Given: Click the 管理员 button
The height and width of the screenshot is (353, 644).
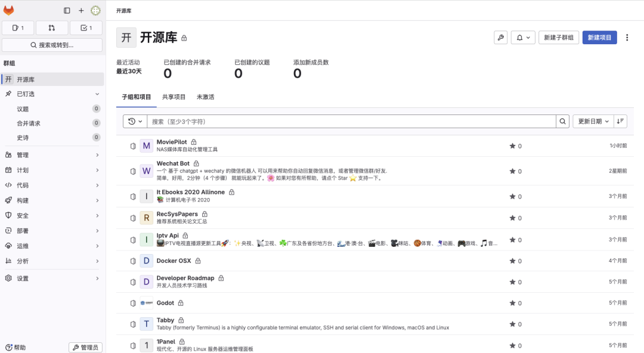Looking at the screenshot, I should [x=85, y=348].
